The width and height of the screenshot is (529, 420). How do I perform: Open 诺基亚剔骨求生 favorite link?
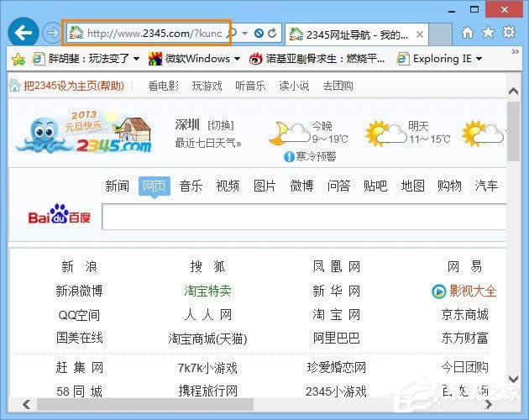pos(317,59)
